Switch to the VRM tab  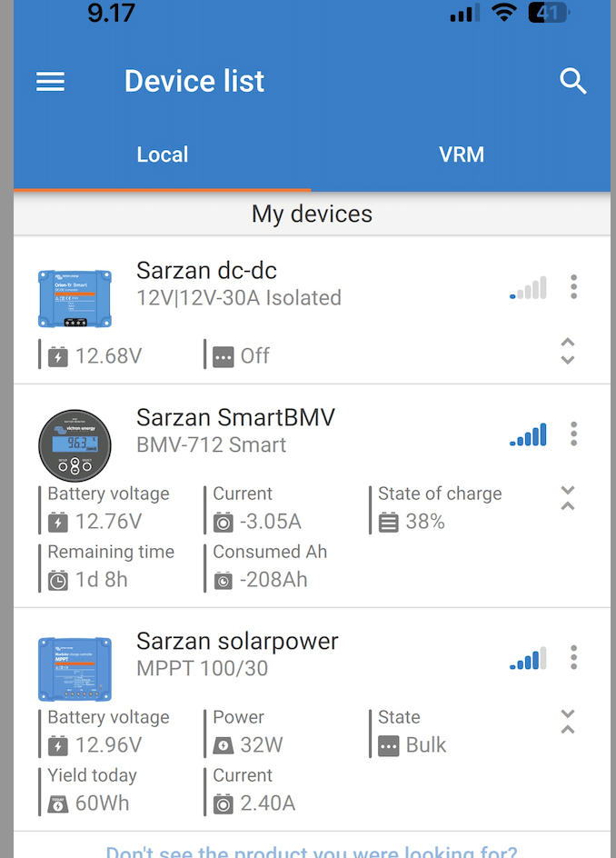coord(461,155)
